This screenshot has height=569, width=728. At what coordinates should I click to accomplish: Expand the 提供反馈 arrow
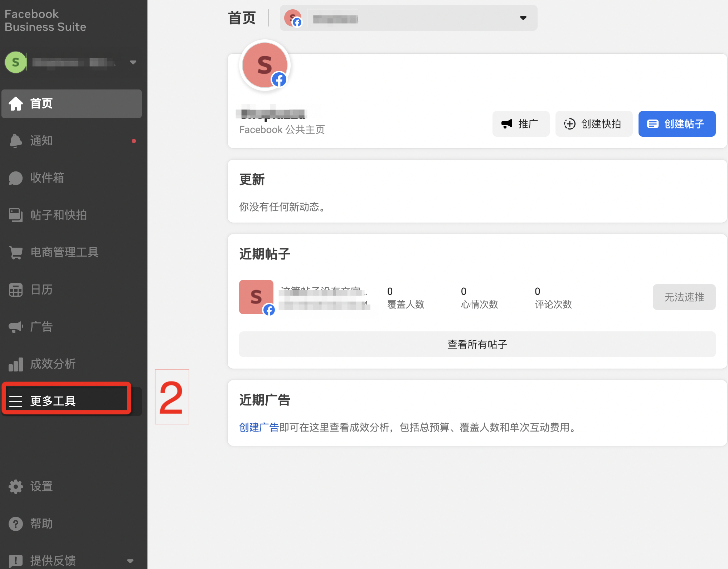click(130, 561)
